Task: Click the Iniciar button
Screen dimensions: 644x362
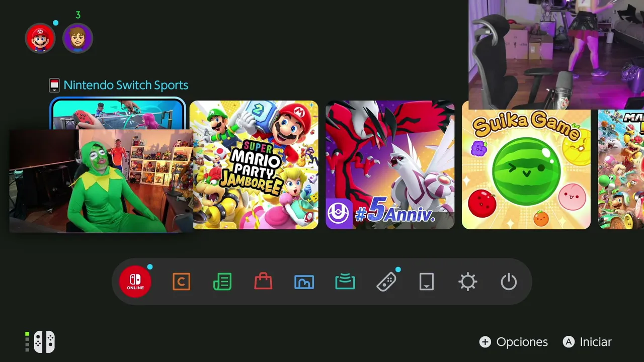Action: (587, 342)
